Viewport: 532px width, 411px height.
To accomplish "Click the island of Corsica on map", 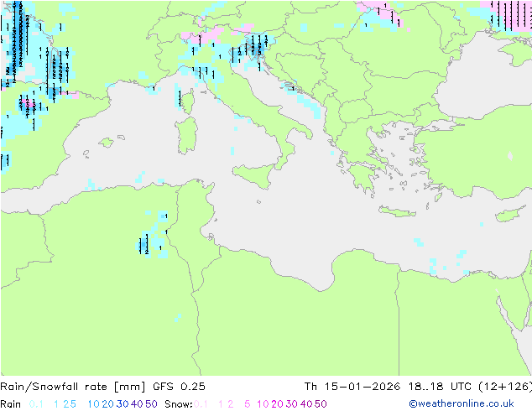I will (188, 101).
